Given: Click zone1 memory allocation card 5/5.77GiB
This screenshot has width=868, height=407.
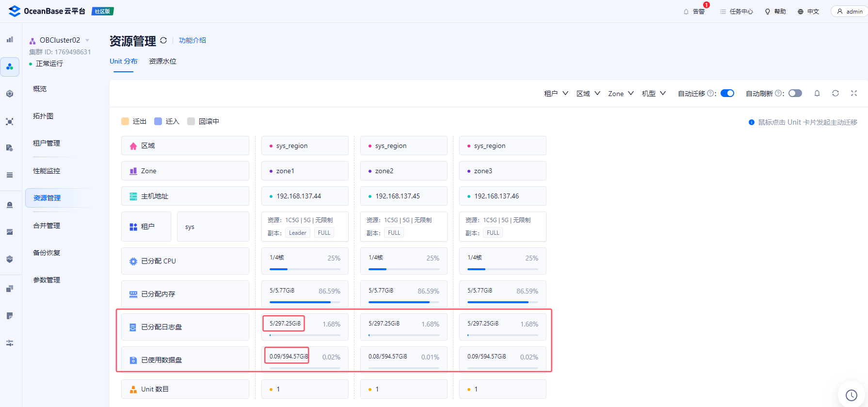Looking at the screenshot, I should coord(305,294).
